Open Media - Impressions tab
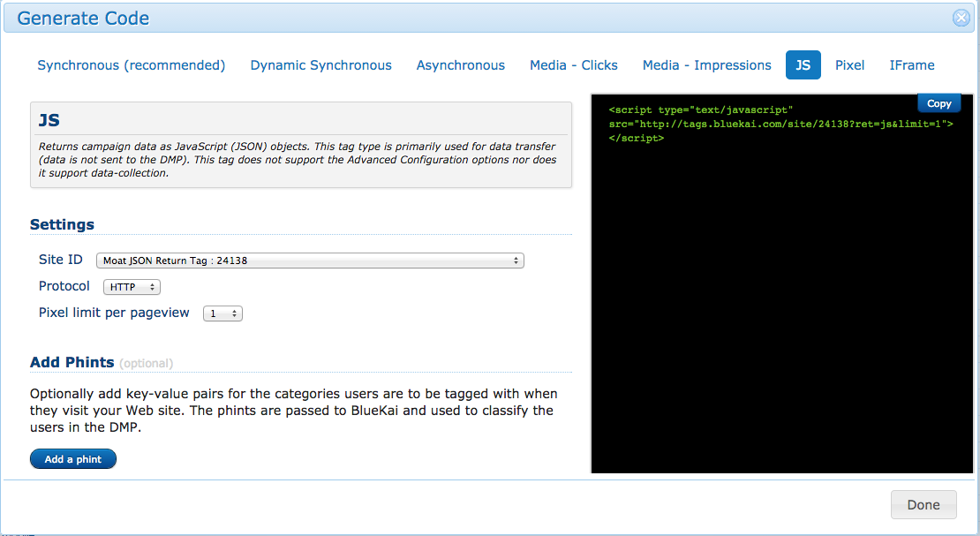Screen dimensions: 980x536 coord(707,65)
